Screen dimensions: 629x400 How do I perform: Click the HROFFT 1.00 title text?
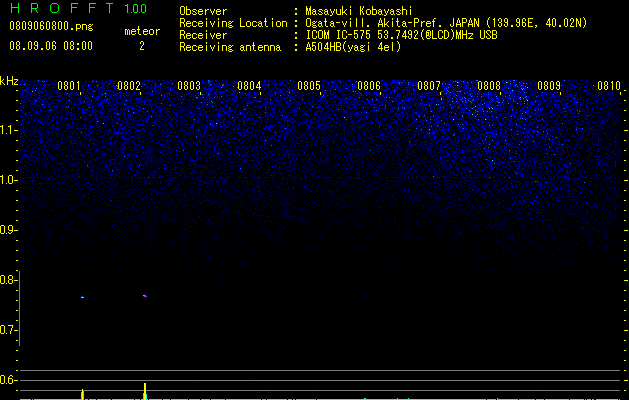(78, 8)
